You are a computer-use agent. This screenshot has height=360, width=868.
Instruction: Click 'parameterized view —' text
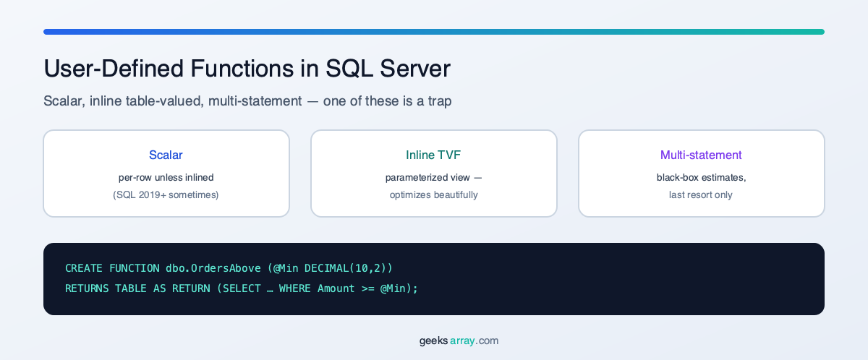pos(433,177)
